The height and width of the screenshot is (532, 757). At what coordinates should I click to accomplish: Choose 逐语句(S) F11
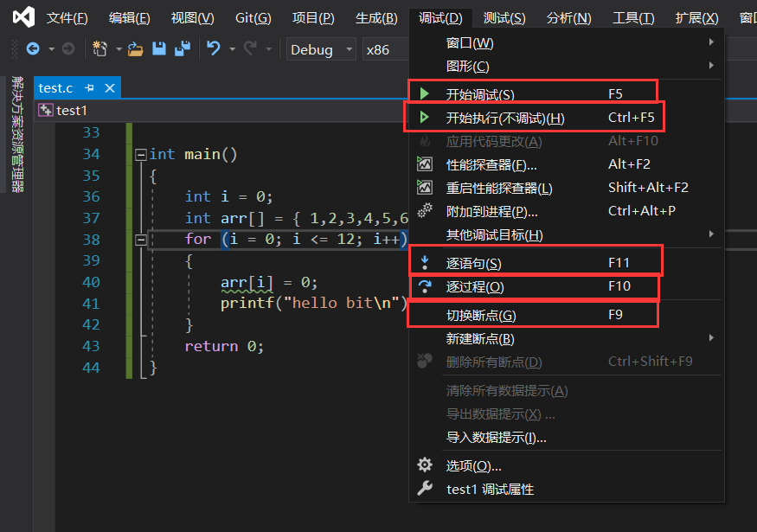point(566,263)
